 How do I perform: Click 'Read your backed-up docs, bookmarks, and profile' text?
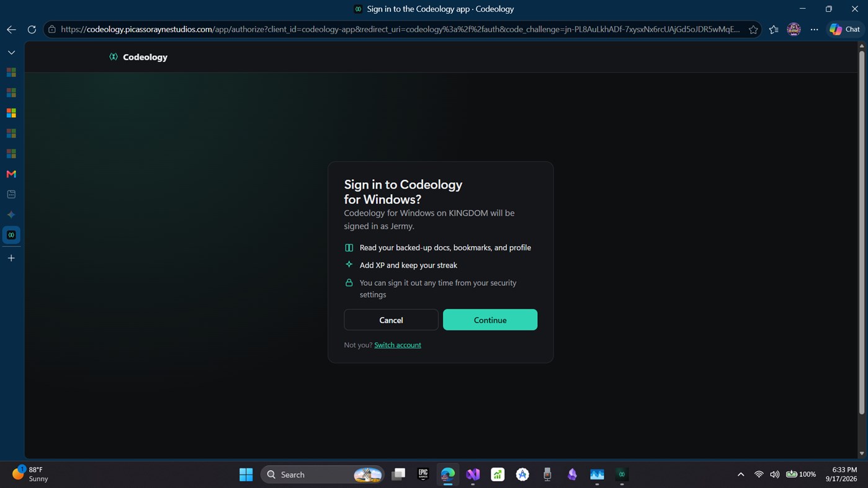point(445,247)
